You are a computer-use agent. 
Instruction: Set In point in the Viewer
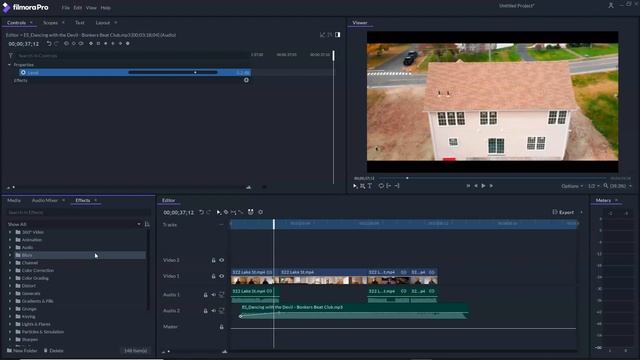[x=389, y=186]
